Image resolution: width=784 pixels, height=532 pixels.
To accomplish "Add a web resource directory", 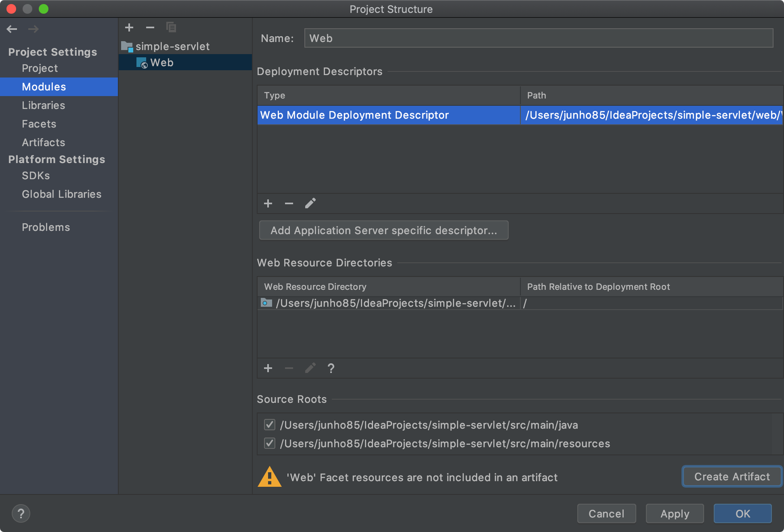I will point(268,368).
